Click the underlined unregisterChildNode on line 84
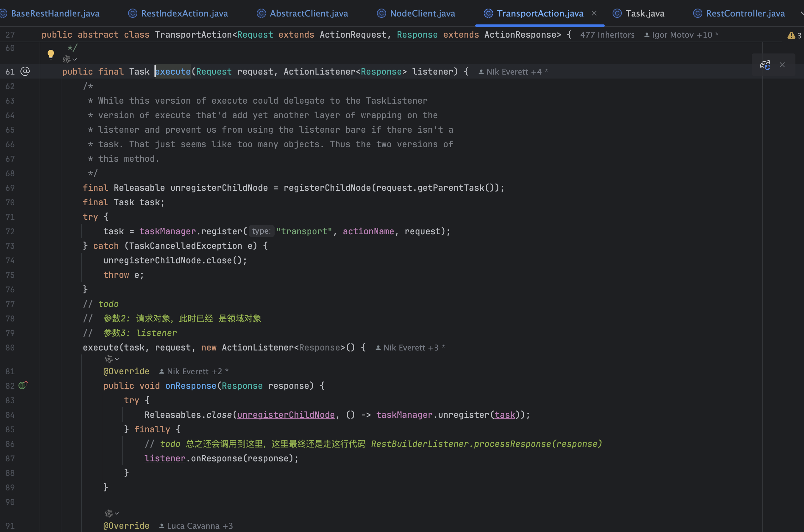Viewport: 804px width, 532px height. click(x=286, y=415)
